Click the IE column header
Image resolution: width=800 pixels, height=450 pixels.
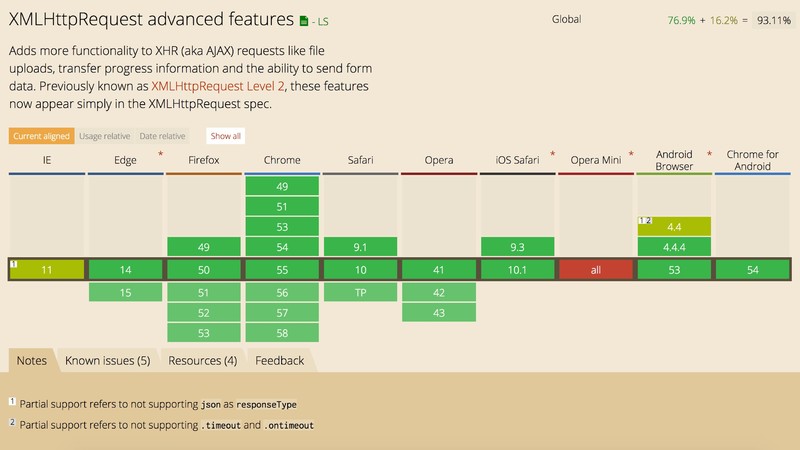47,160
